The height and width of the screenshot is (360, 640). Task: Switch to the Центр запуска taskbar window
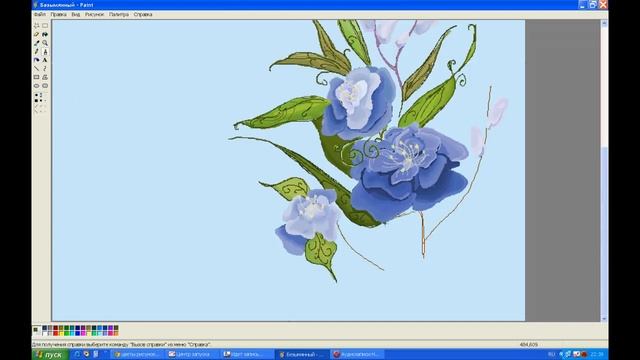click(x=191, y=354)
